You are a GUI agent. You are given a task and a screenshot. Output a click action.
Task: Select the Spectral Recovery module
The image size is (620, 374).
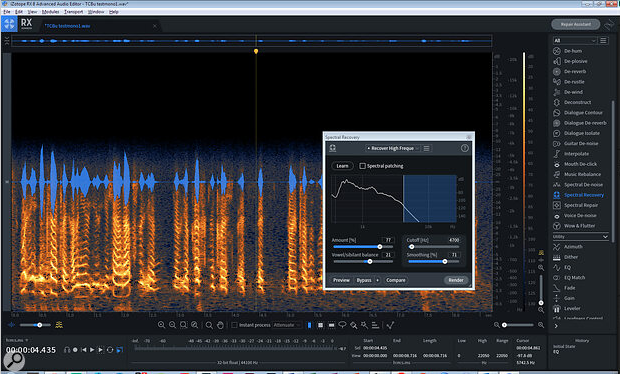tap(583, 195)
